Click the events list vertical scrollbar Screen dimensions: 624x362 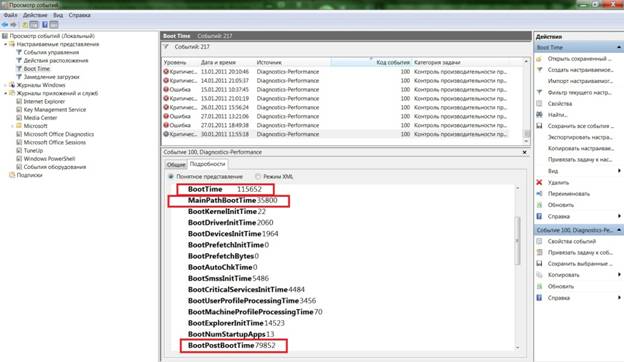click(x=526, y=101)
